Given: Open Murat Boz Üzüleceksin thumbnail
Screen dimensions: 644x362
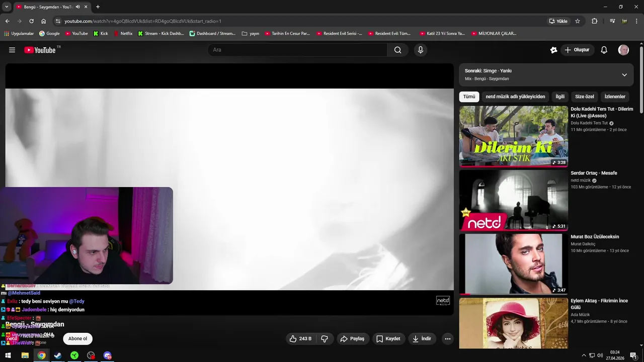Looking at the screenshot, I should [513, 264].
